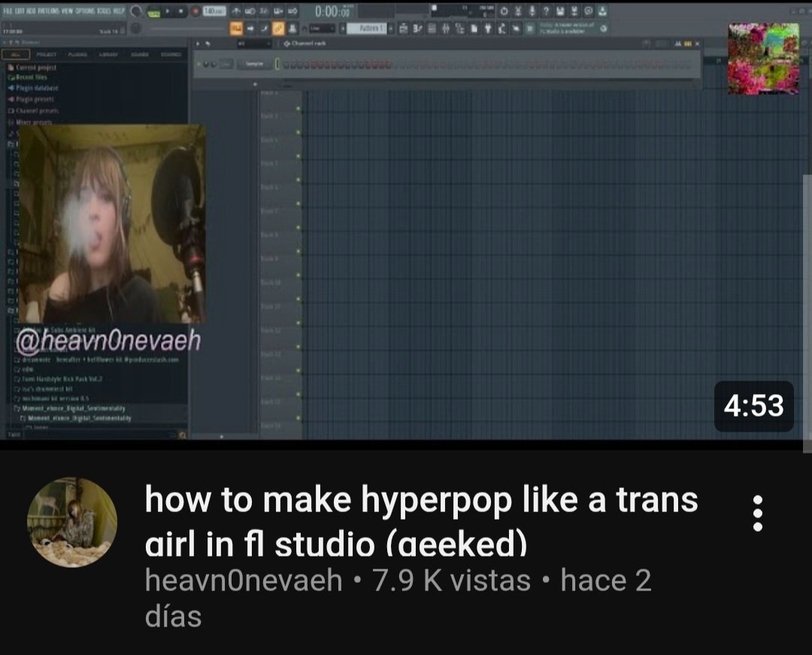
Task: Expand the Mixer presets browser folder
Action: click(30, 122)
